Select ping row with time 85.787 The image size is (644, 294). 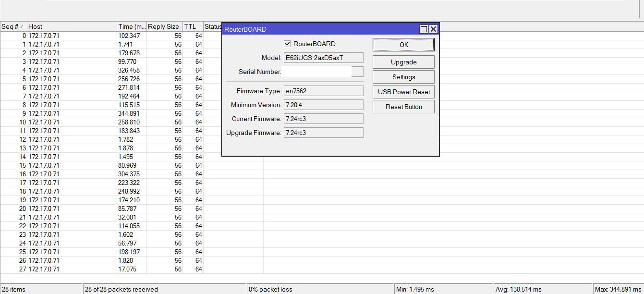[132, 208]
